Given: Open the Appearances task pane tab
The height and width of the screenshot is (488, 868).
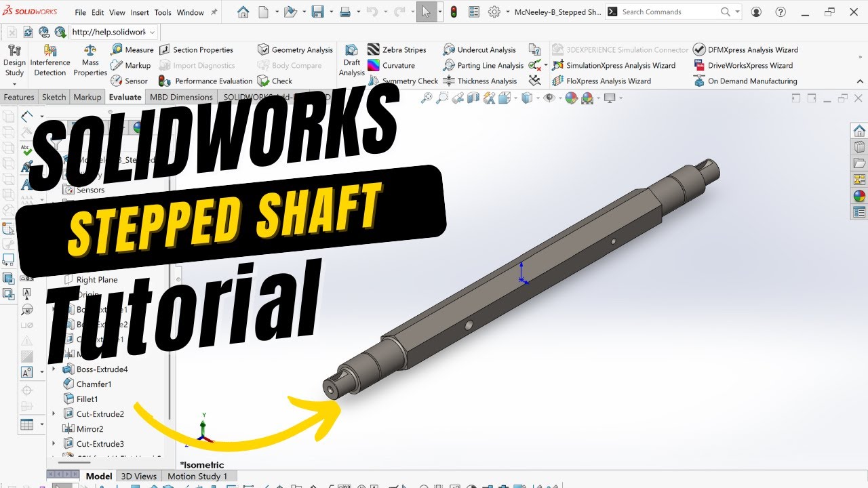Looking at the screenshot, I should (x=859, y=196).
